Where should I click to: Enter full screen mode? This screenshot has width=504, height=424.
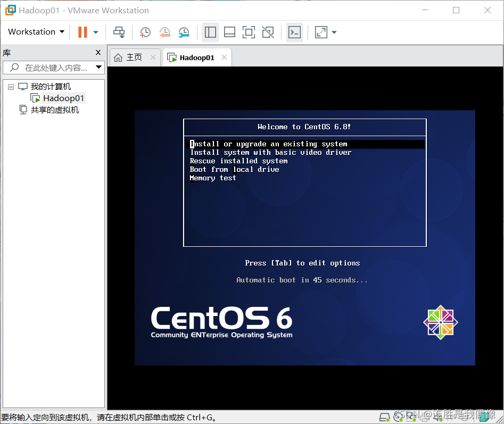249,32
